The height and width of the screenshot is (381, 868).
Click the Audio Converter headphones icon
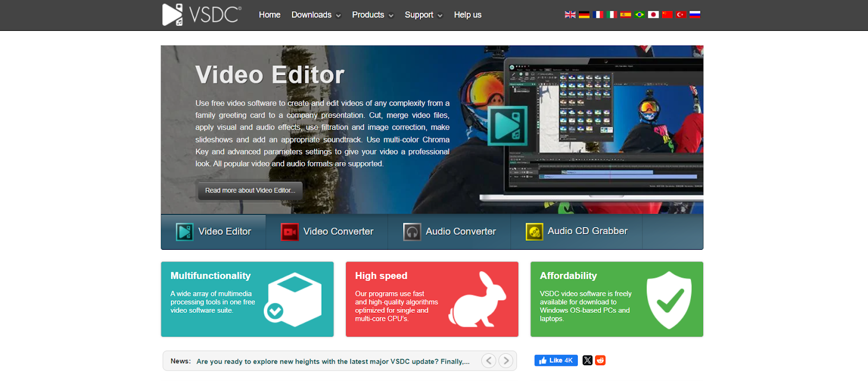(412, 232)
